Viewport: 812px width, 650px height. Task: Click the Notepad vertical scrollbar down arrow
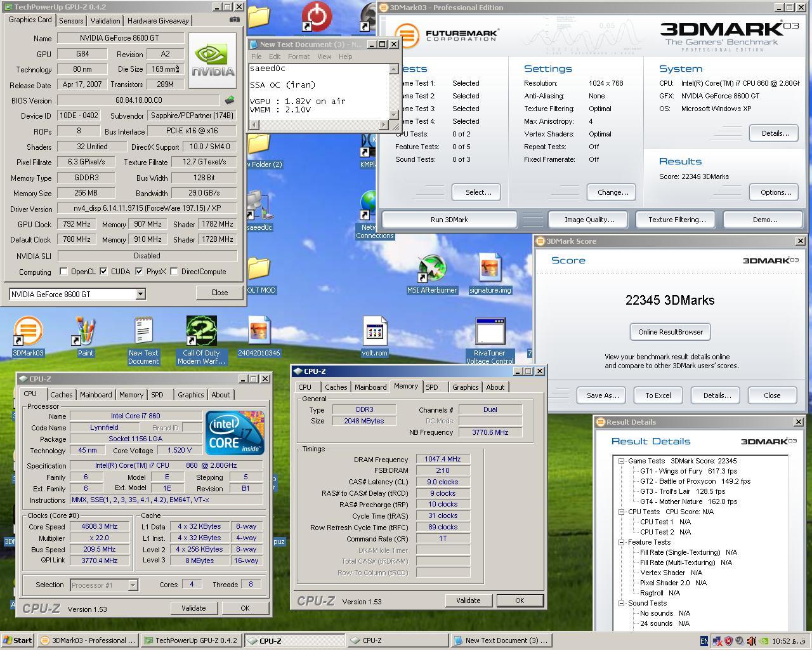pyautogui.click(x=394, y=114)
